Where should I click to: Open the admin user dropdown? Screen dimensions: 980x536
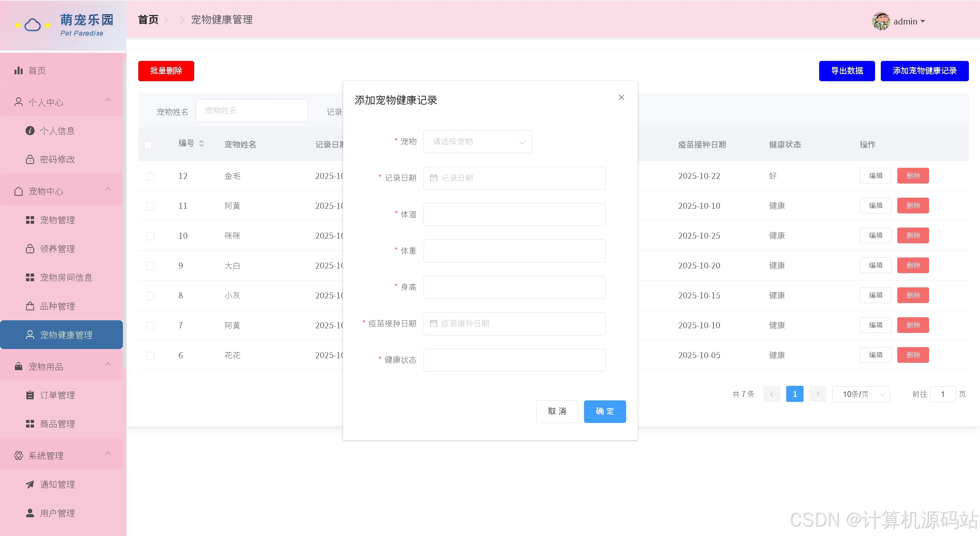click(x=909, y=21)
